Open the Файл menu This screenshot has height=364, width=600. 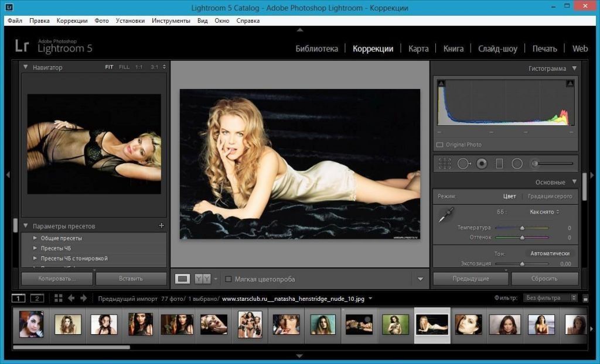(x=15, y=20)
